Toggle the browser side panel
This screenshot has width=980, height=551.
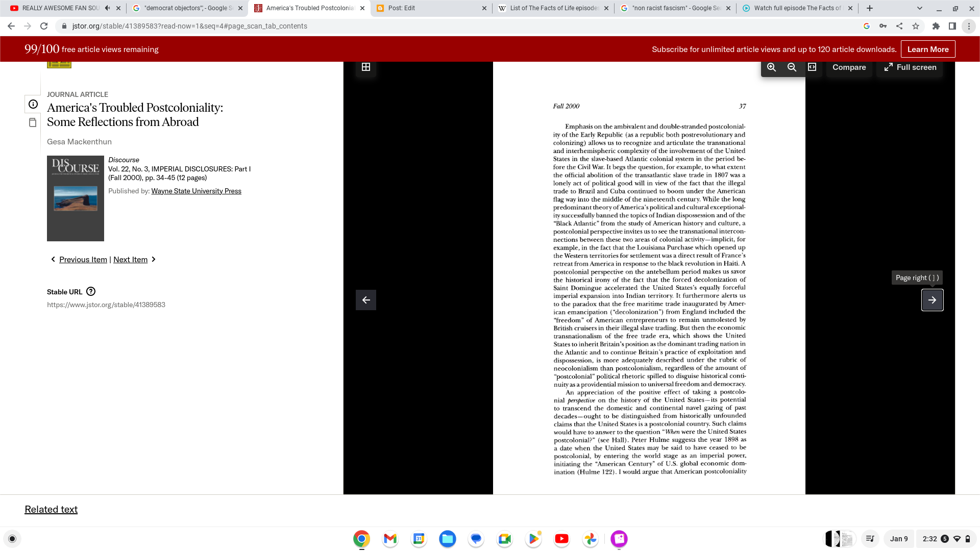(x=952, y=26)
